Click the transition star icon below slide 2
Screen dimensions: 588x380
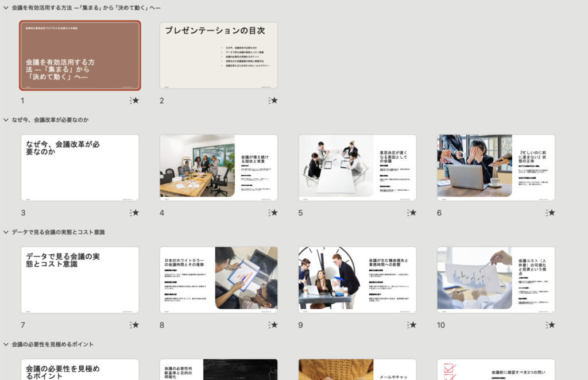[x=273, y=101]
